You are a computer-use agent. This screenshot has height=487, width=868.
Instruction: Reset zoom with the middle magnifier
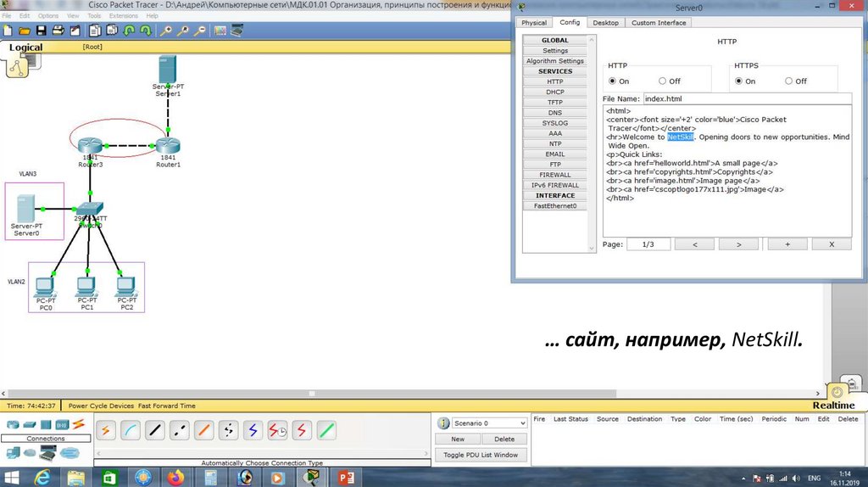click(183, 31)
